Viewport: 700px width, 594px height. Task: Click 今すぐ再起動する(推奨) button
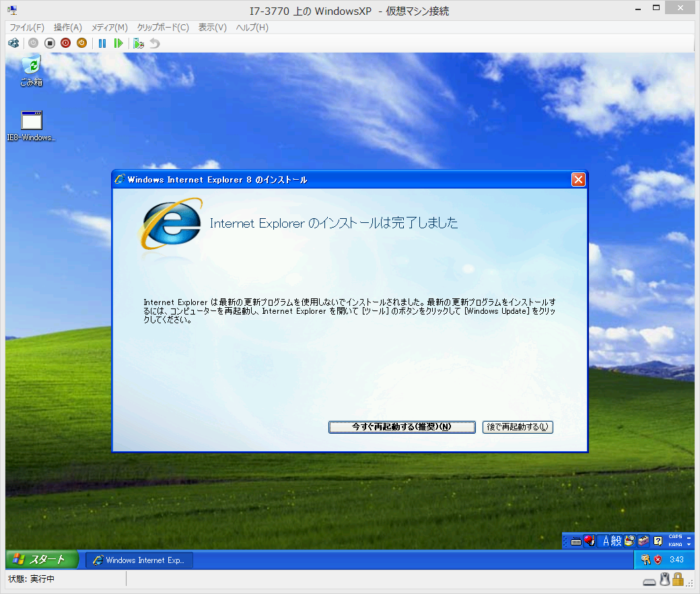(x=402, y=427)
